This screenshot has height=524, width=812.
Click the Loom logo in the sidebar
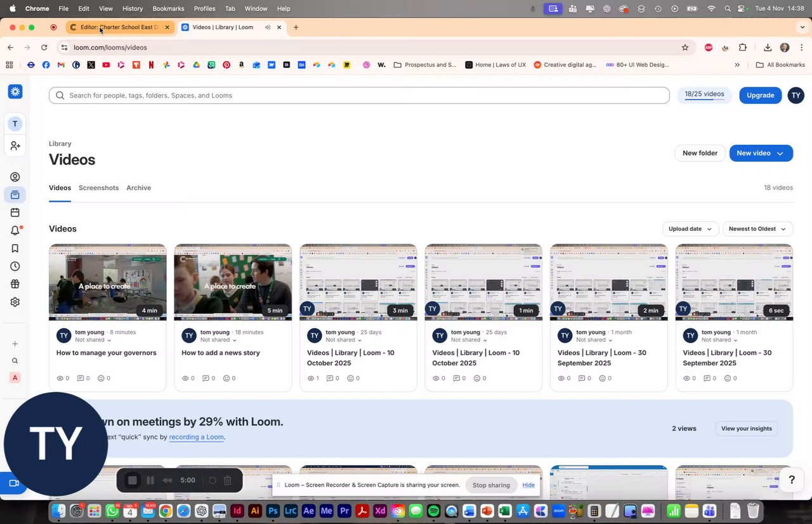(x=15, y=91)
